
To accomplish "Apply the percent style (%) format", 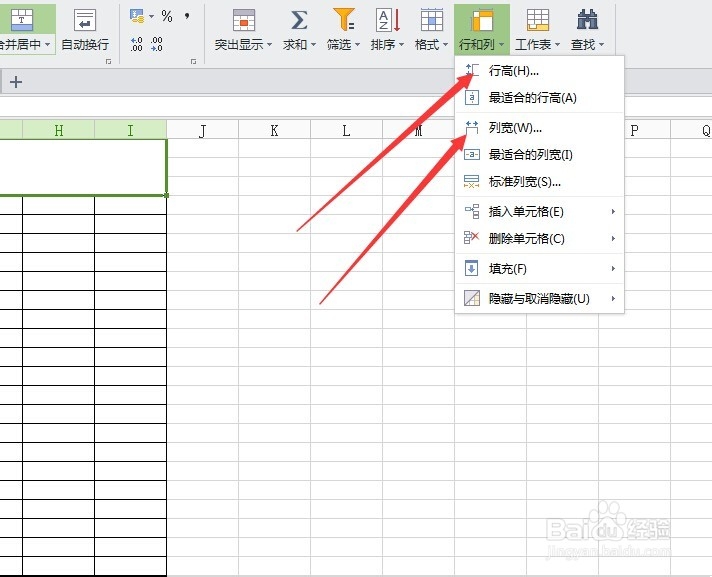I will [x=167, y=17].
